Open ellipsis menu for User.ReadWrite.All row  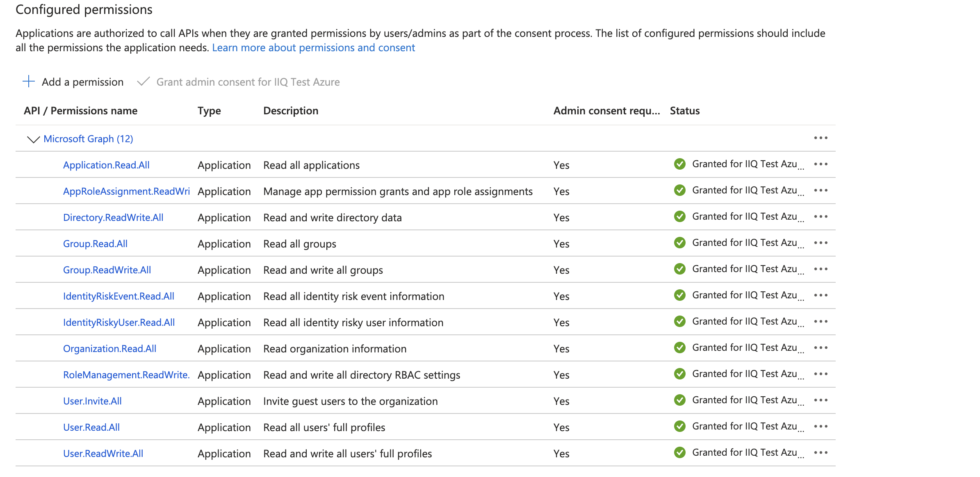[820, 453]
